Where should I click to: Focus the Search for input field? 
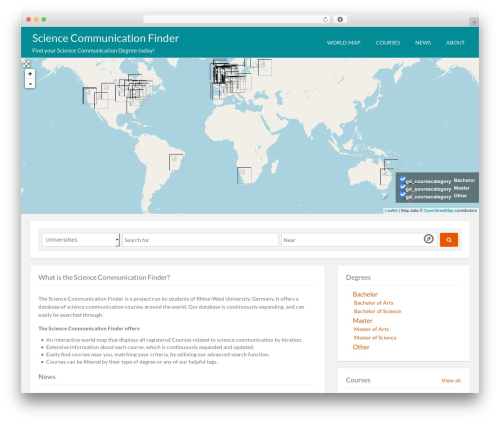click(x=200, y=240)
